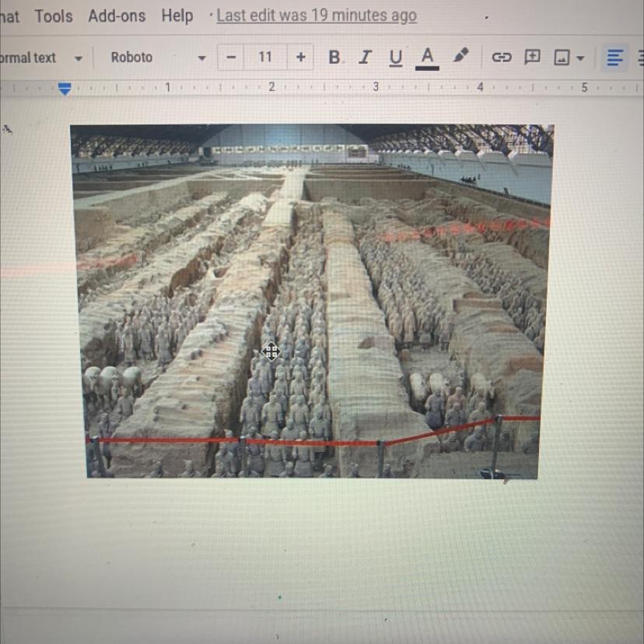Expand the insert image dropdown arrow
The width and height of the screenshot is (644, 644).
coord(580,58)
